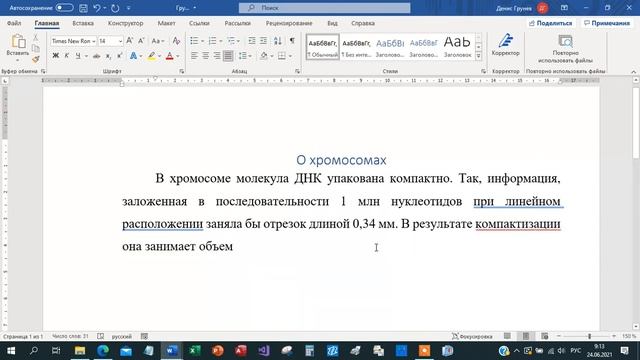Create a numbered list

pyautogui.click(x=212, y=41)
